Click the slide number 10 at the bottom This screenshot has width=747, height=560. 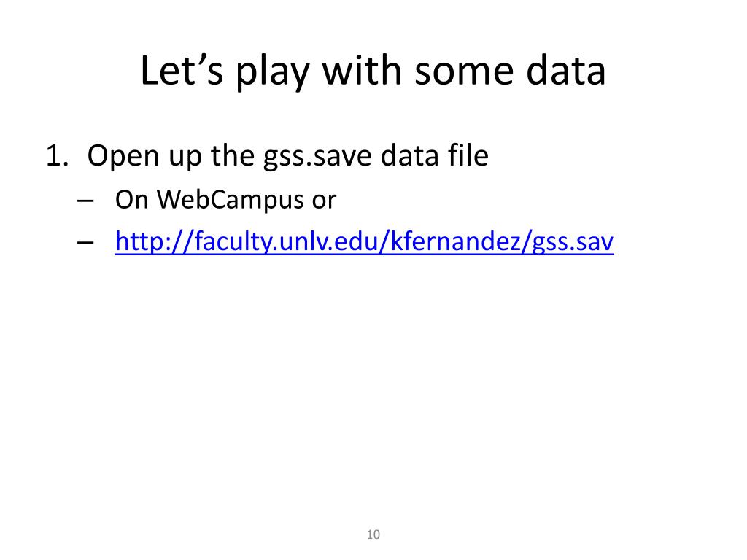tap(373, 534)
